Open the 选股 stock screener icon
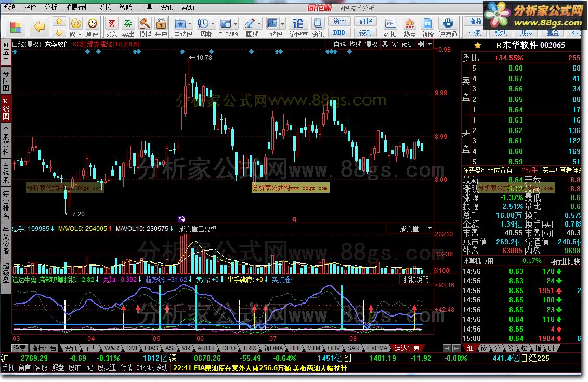Viewport: 588px width, 382px height. click(272, 23)
